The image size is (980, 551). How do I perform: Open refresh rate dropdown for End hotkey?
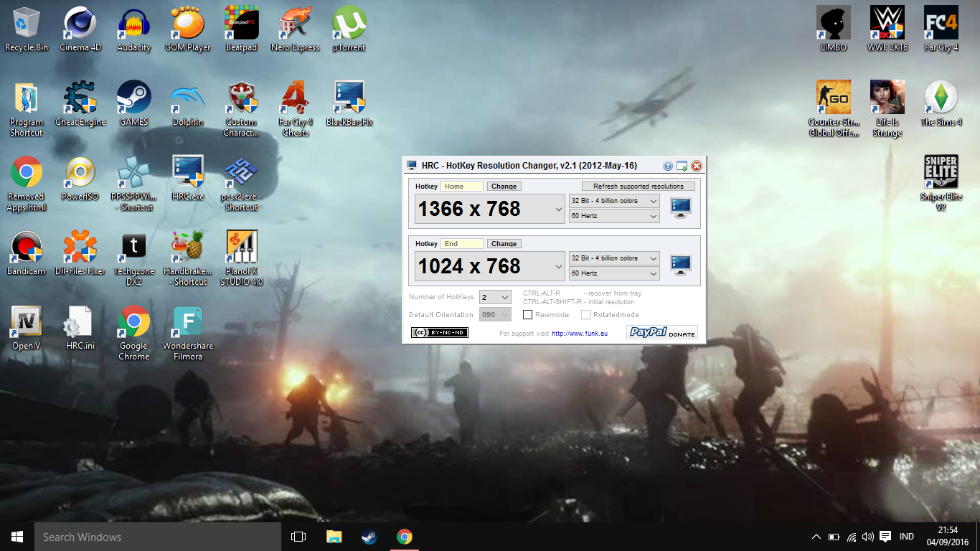coord(614,273)
